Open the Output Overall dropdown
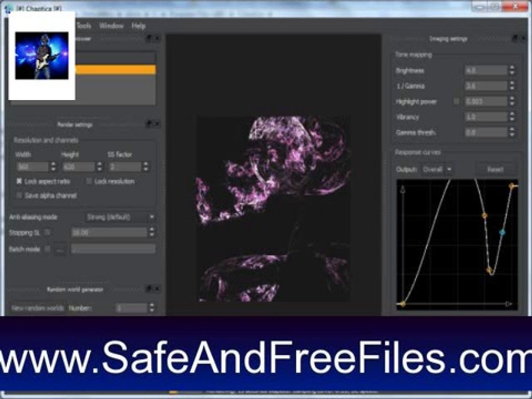Viewport: 532px width, 399px height. click(437, 169)
